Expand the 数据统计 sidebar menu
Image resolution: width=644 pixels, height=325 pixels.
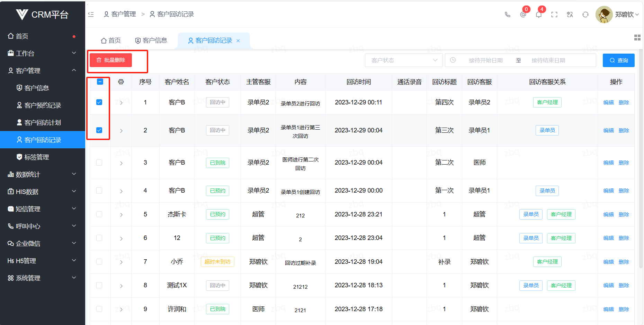point(43,174)
